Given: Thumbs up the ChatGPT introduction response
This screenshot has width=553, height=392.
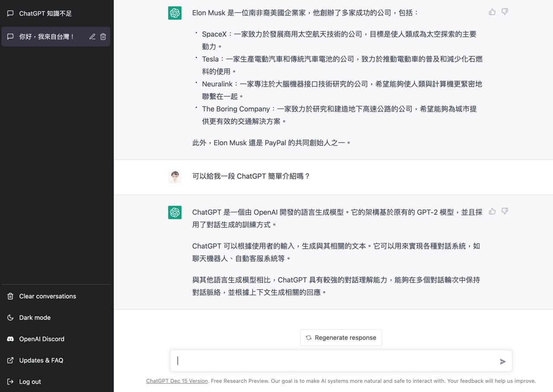Looking at the screenshot, I should point(492,211).
